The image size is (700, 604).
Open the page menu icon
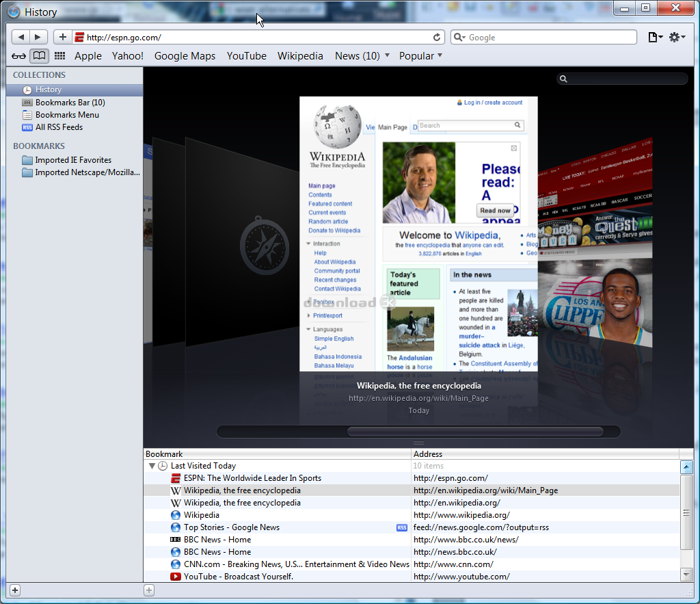pyautogui.click(x=656, y=37)
